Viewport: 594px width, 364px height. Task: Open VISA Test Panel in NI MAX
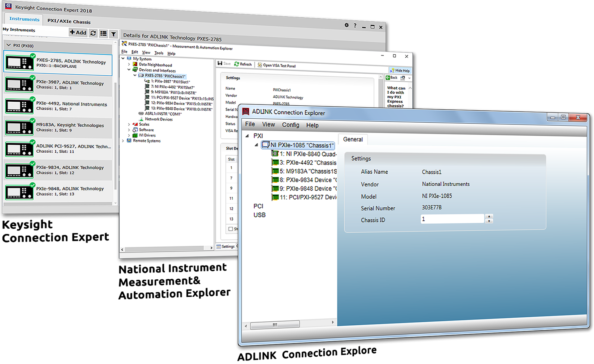(277, 65)
